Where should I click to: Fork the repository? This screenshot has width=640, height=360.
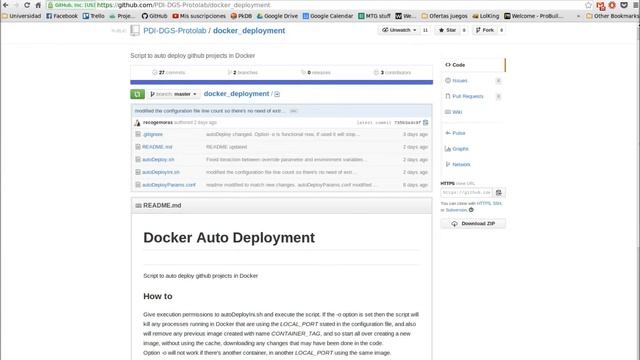[x=484, y=30]
